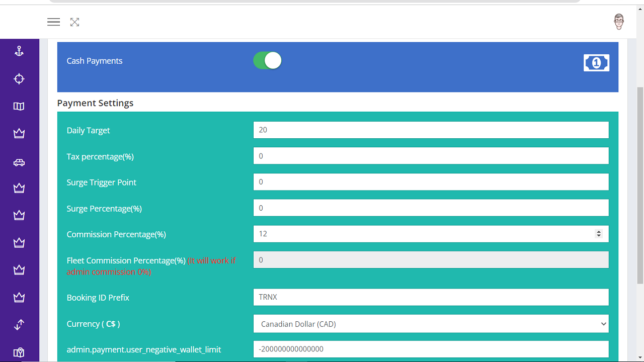Open the hamburger navigation menu
Screen dimensions: 644x362
[x=53, y=22]
